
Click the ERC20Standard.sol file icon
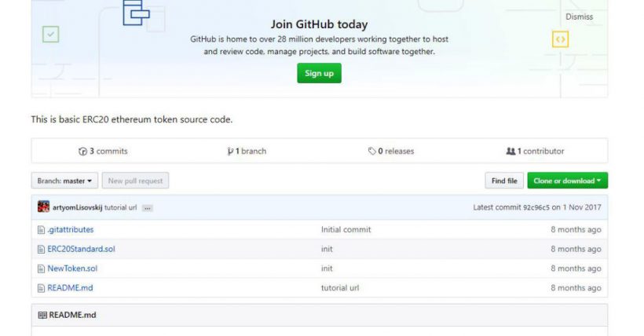click(42, 249)
